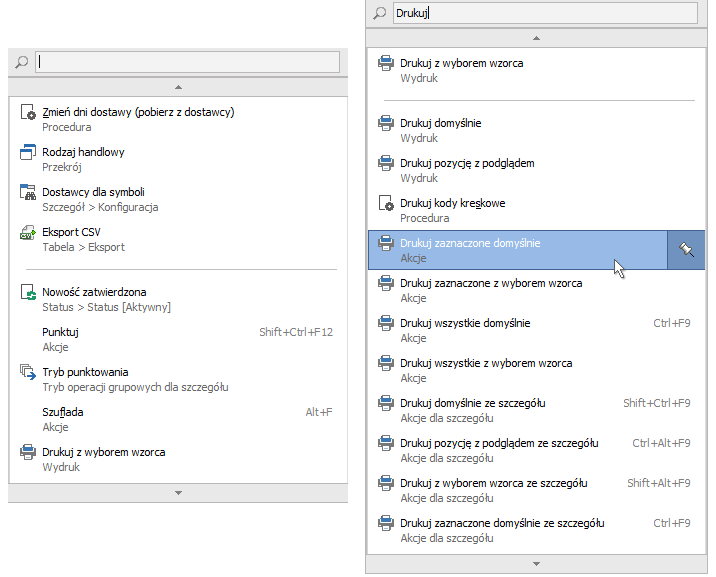Click the Zmień dni dostawy procedure icon
This screenshot has width=716, height=577.
tap(28, 113)
